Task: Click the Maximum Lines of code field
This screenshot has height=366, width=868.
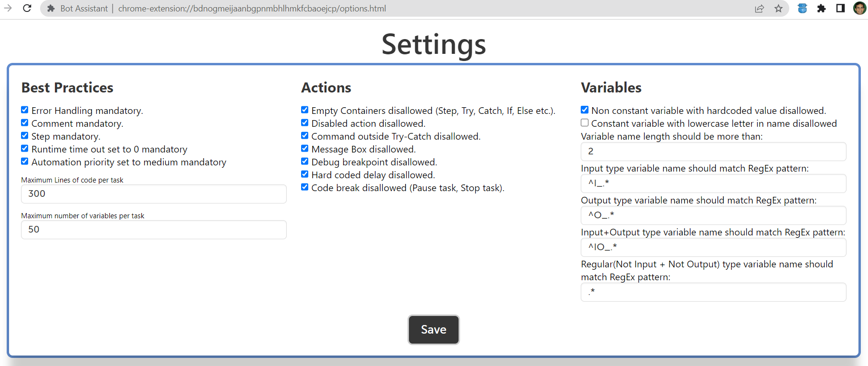Action: click(x=154, y=194)
